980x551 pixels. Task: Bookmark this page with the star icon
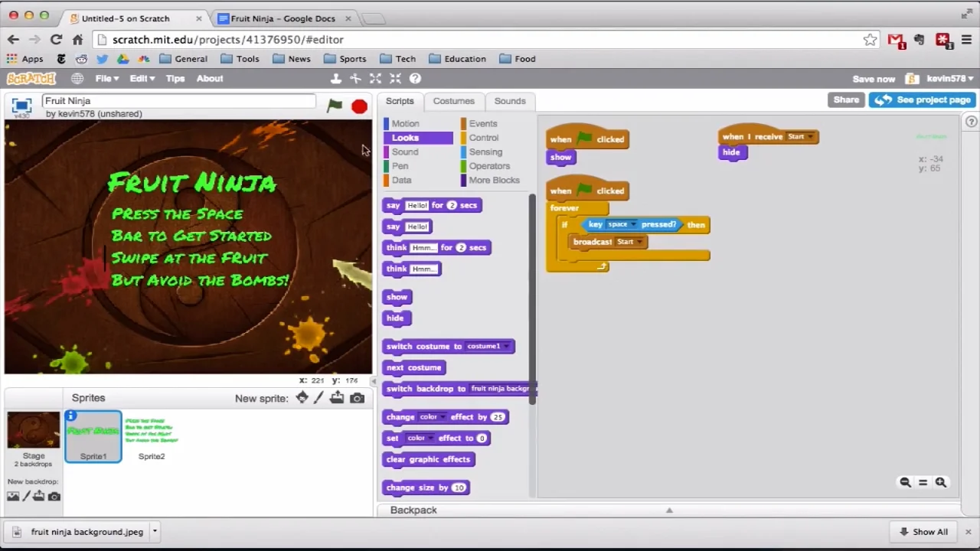(x=870, y=40)
